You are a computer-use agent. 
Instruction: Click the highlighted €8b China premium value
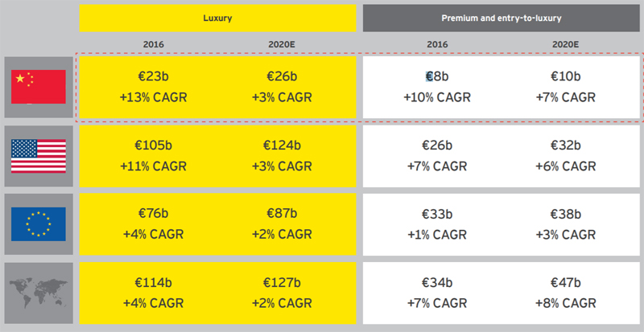(x=437, y=77)
